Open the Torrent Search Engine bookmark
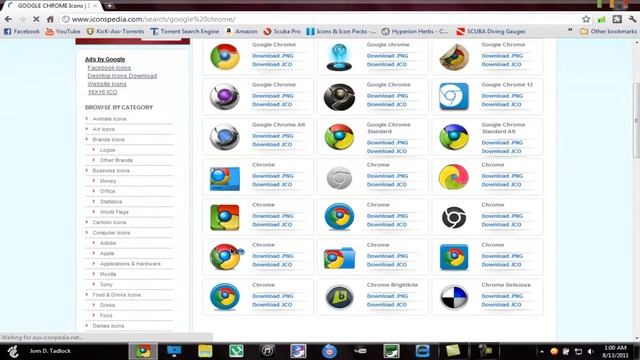Screen dimensions: 640x360 (184, 31)
